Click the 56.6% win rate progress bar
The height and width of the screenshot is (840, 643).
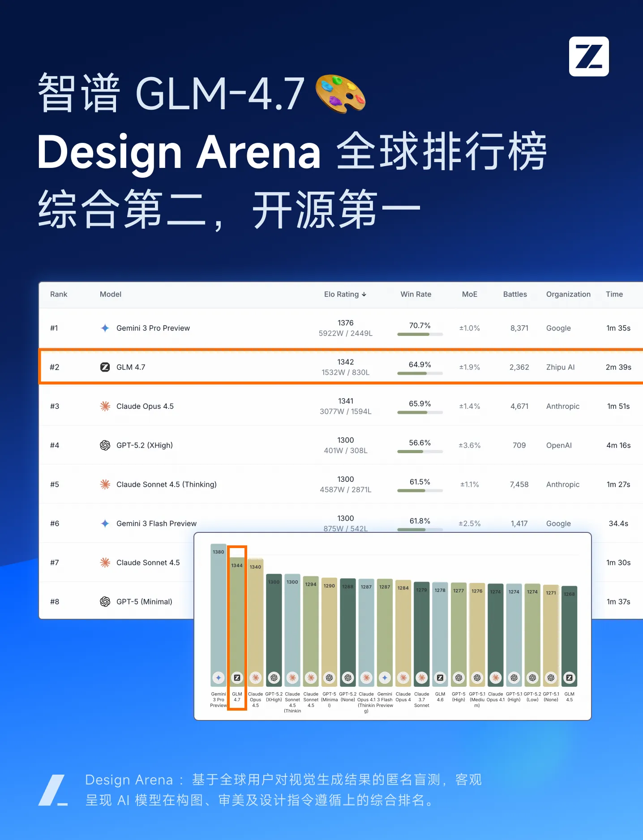[420, 451]
